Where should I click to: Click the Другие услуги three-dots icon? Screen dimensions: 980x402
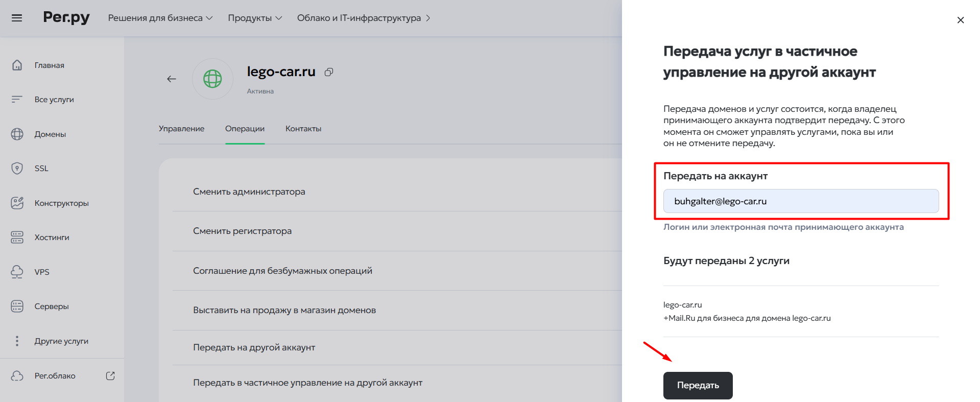17,341
